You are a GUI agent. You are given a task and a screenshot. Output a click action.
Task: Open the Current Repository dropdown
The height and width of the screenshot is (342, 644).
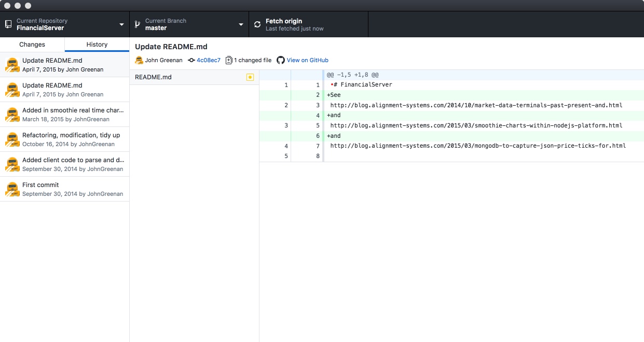click(64, 24)
